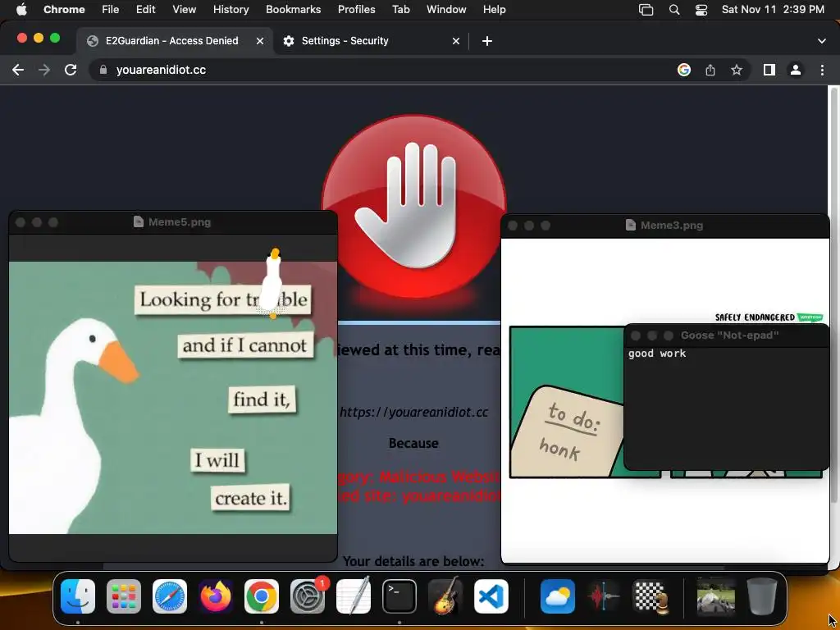Open Chrome three-dot menu
Viewport: 840px width, 630px height.
(822, 70)
